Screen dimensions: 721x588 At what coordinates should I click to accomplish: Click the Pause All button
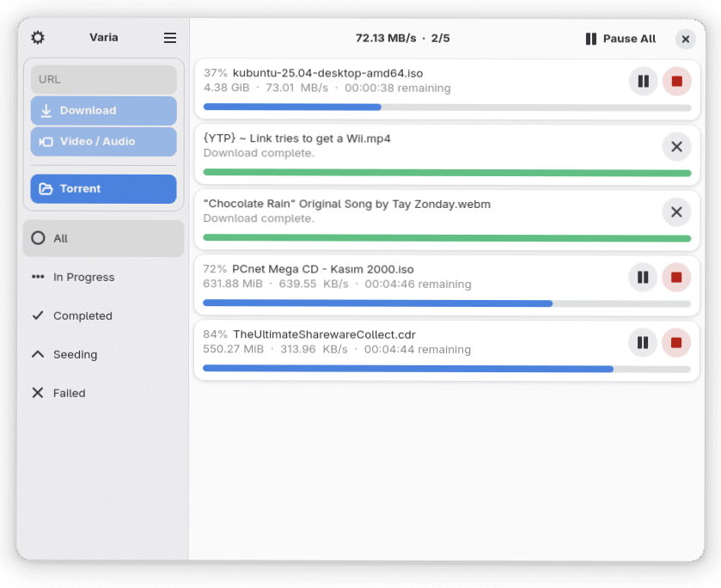tap(620, 39)
